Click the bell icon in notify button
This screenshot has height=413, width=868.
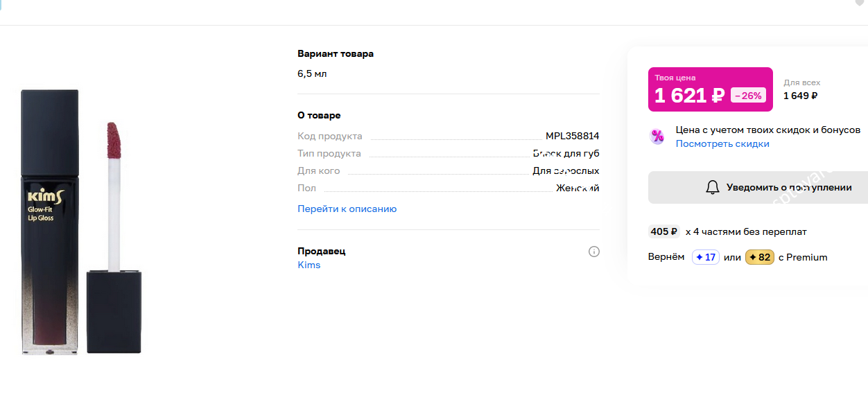tap(712, 187)
